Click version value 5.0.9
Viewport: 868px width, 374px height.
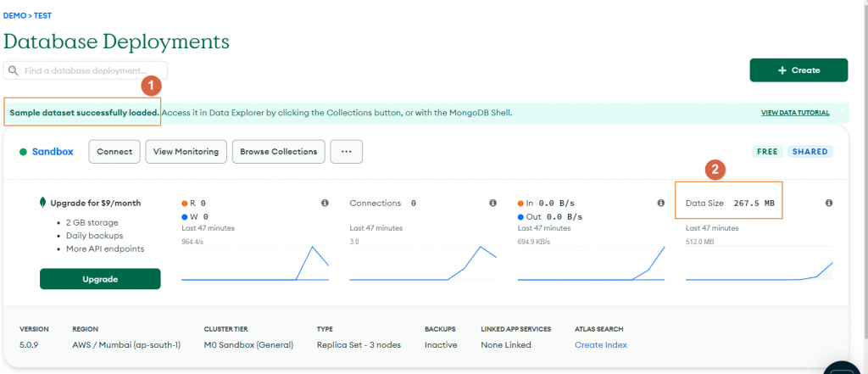click(x=29, y=344)
